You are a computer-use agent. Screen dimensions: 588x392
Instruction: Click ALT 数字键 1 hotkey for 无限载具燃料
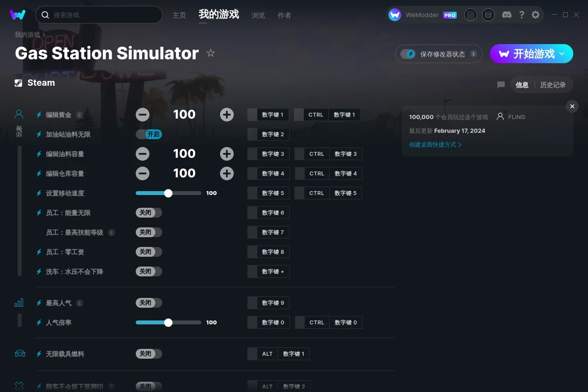click(x=278, y=354)
